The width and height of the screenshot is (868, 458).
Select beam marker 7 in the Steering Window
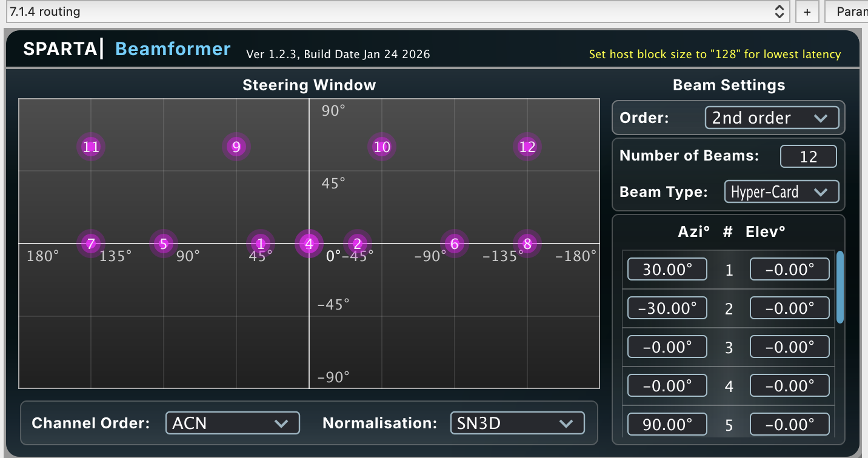[x=91, y=244]
